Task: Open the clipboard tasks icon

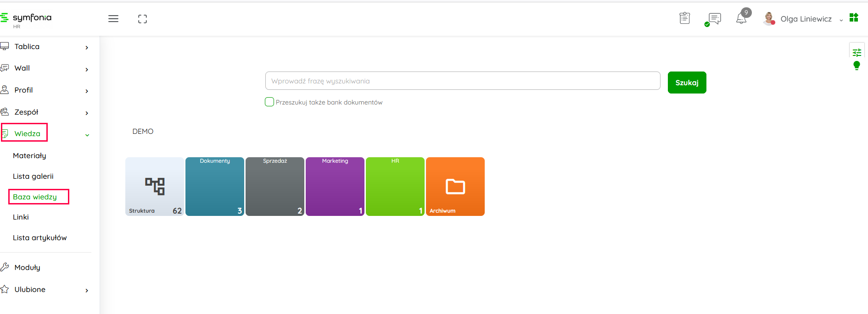Action: tap(684, 18)
